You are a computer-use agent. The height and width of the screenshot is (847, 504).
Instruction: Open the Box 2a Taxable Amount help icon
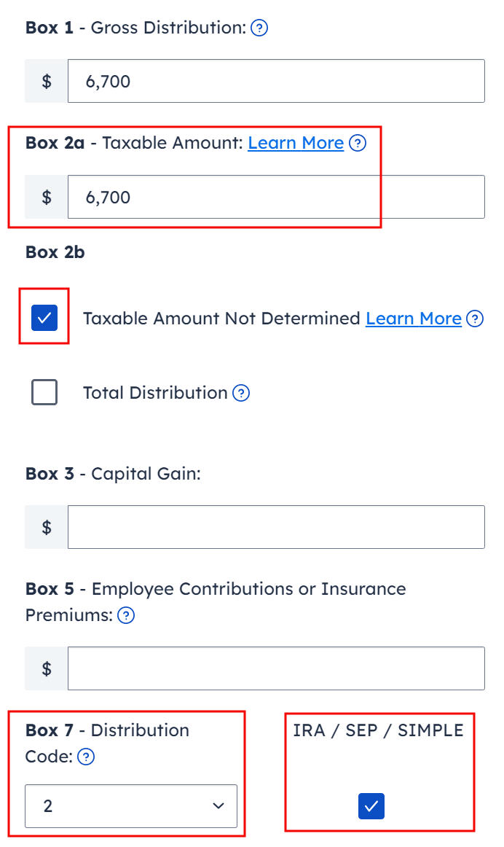coord(358,144)
